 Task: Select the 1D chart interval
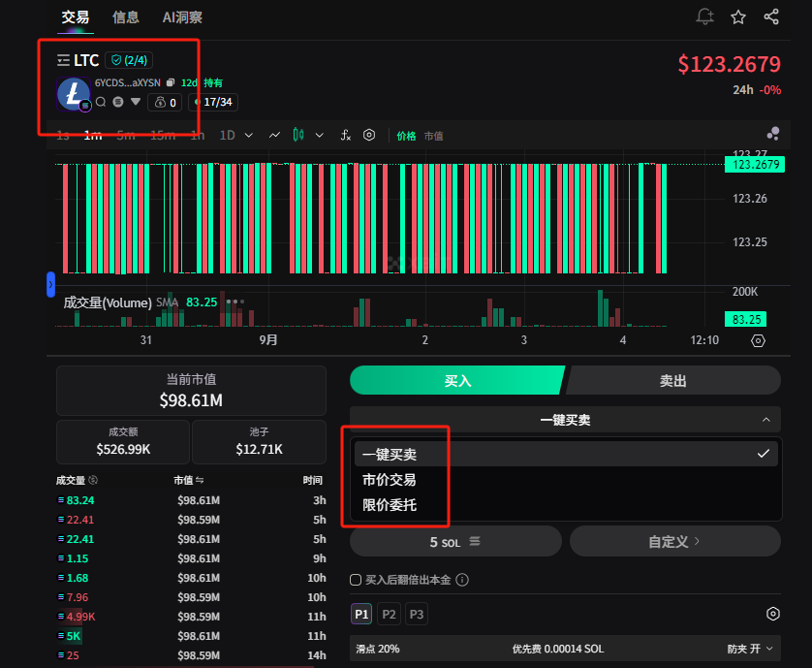(x=228, y=136)
